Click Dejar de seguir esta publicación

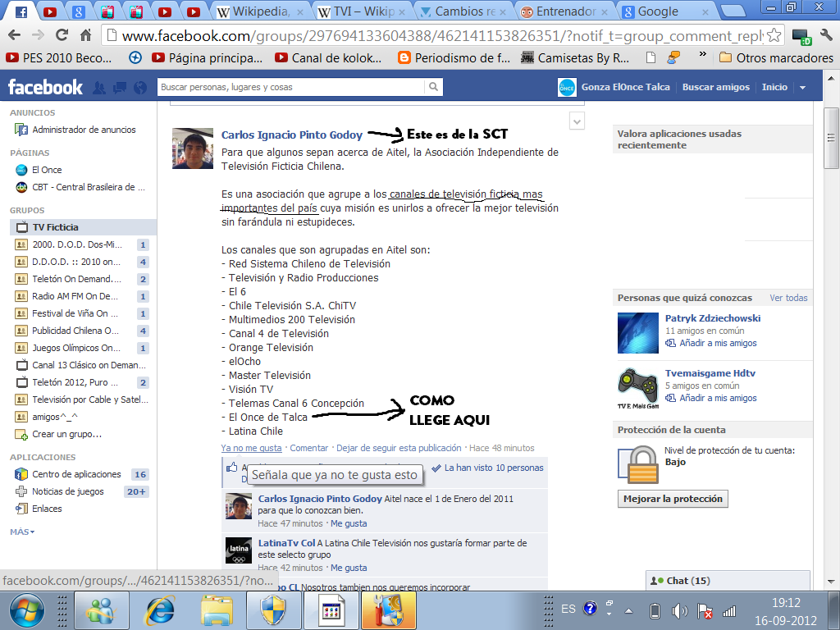(399, 448)
